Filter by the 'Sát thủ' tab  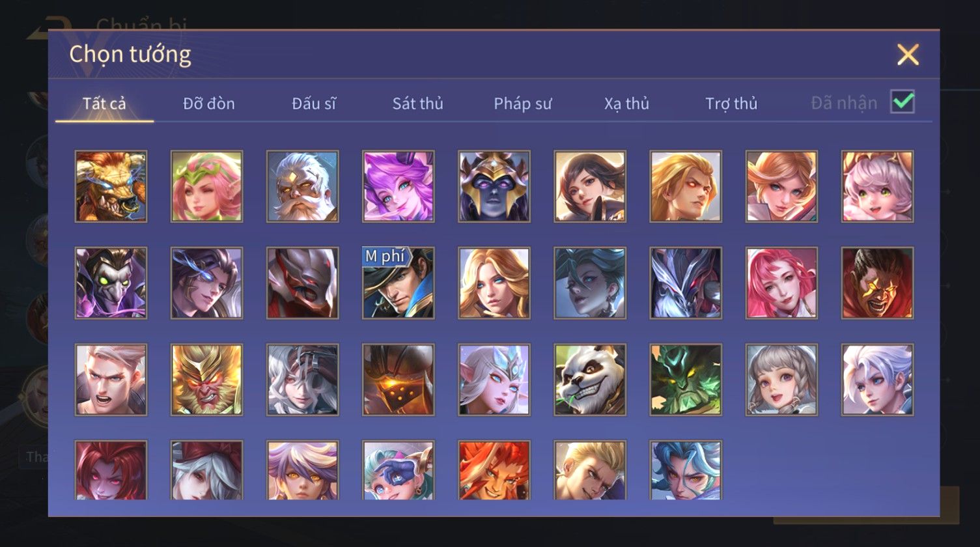(417, 104)
